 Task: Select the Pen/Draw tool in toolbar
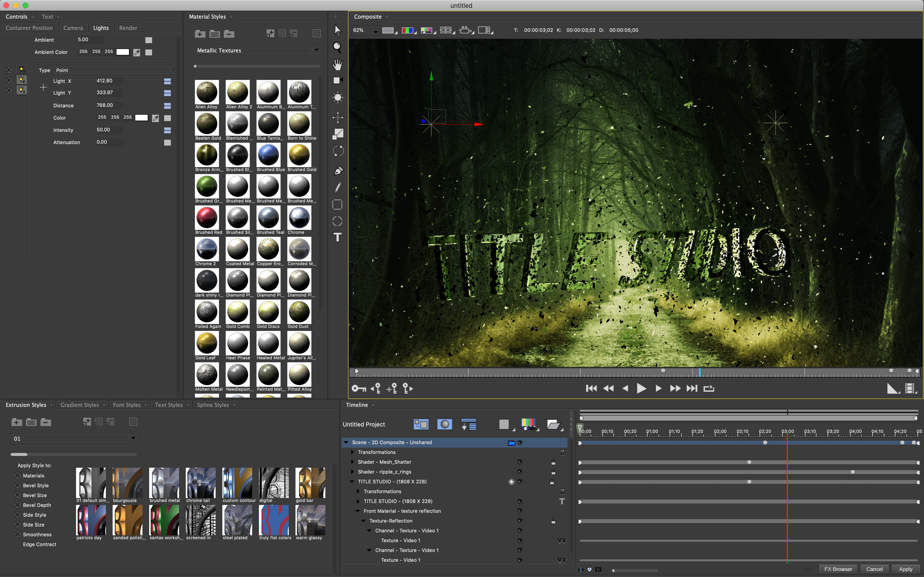tap(339, 171)
